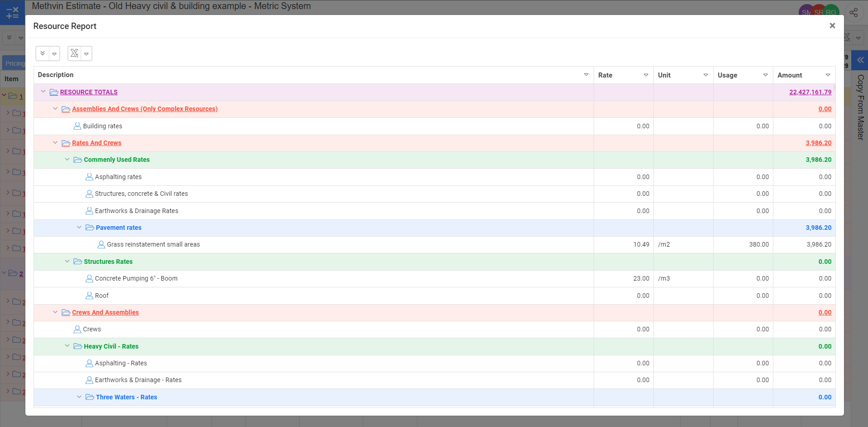The image size is (868, 427).
Task: Click the calculator app logo icon
Action: click(12, 12)
